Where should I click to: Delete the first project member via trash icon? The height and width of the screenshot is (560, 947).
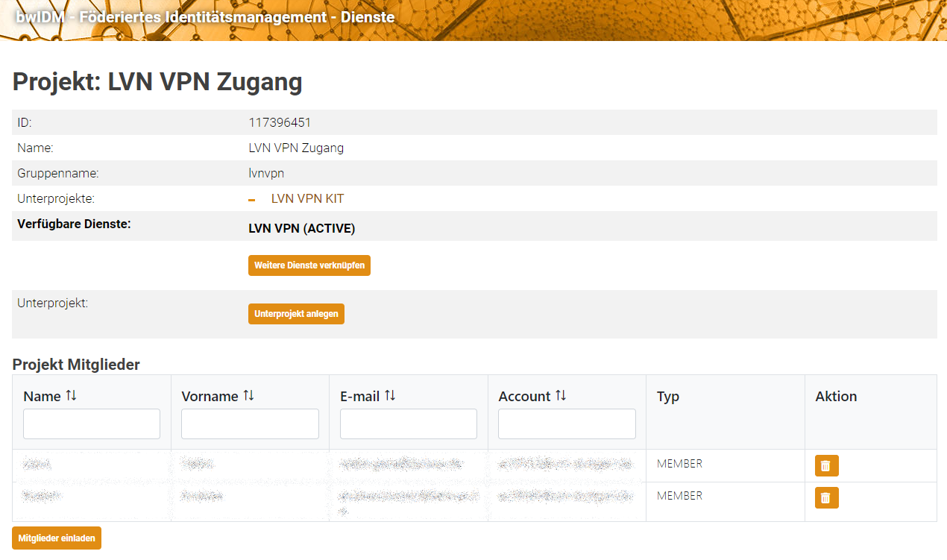[826, 465]
